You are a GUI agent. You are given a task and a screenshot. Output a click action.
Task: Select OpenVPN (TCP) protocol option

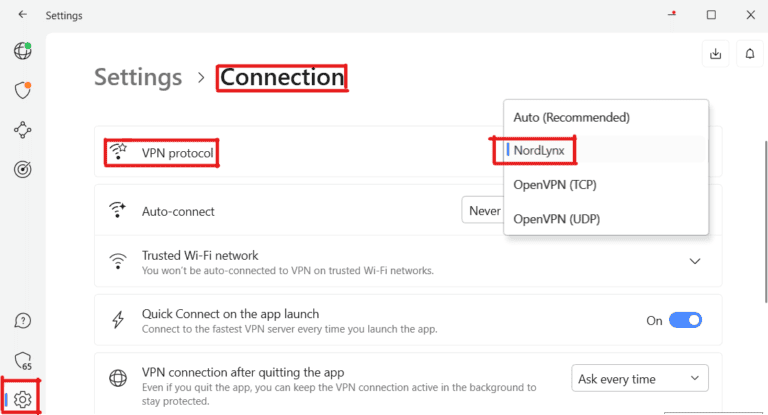(x=554, y=184)
